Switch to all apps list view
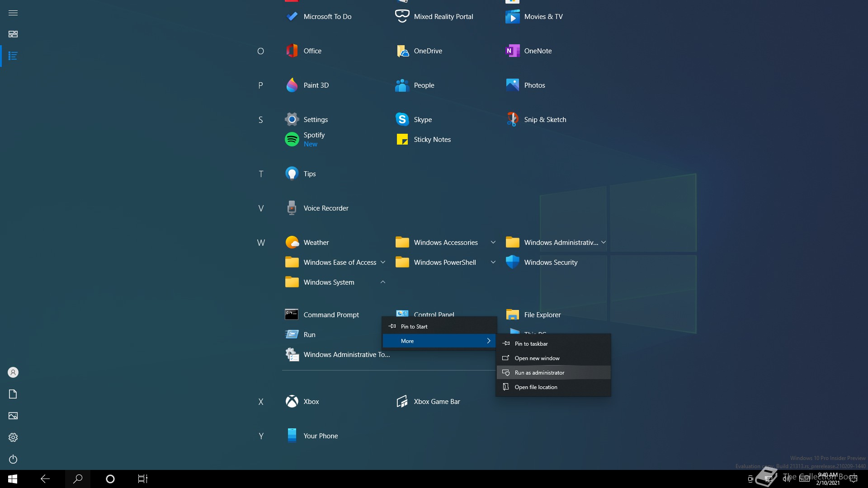The width and height of the screenshot is (868, 488). 13,56
